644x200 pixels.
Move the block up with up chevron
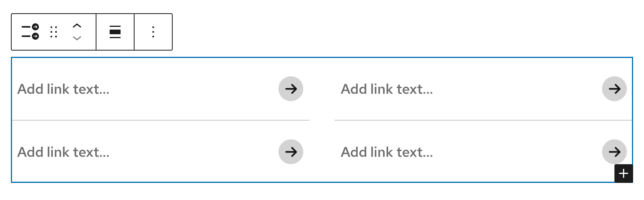(x=77, y=26)
